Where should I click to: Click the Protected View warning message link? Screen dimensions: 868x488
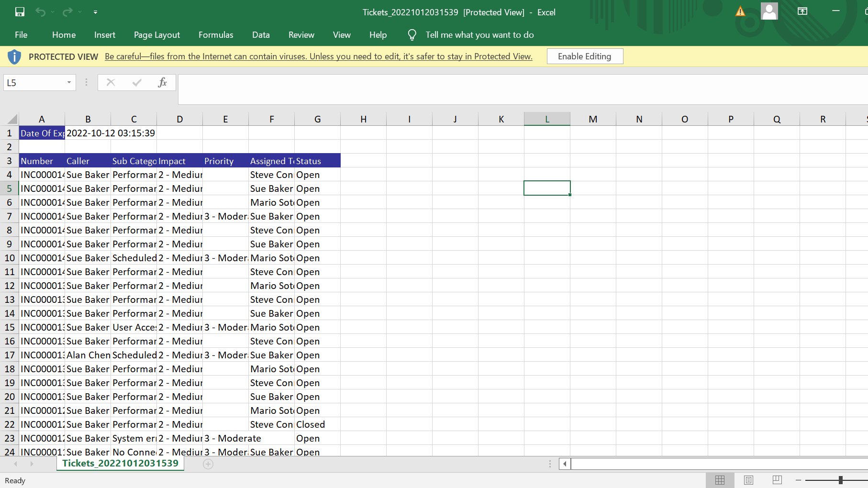click(318, 56)
